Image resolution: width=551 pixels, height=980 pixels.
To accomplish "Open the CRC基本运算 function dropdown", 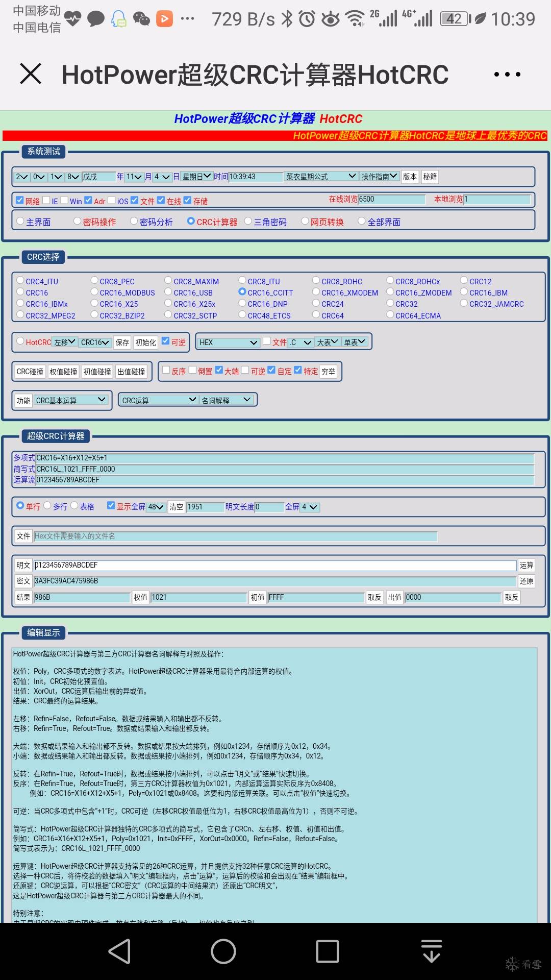I will [x=71, y=400].
